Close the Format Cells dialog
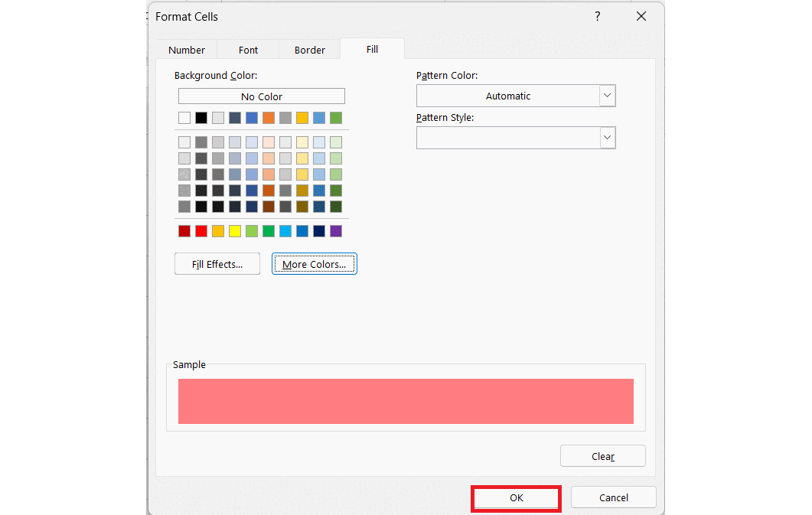This screenshot has height=515, width=812. (x=641, y=17)
